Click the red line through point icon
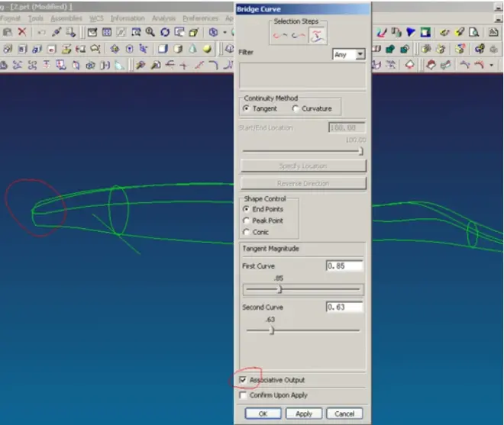 pos(199,65)
